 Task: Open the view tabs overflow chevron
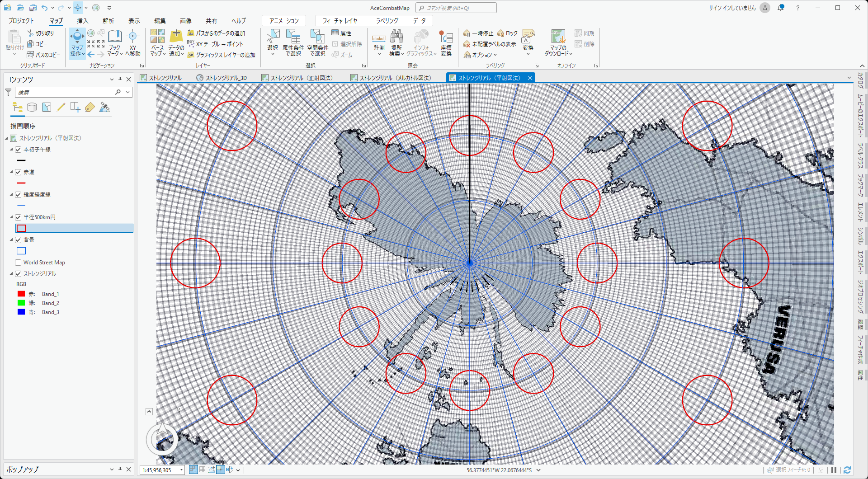849,78
